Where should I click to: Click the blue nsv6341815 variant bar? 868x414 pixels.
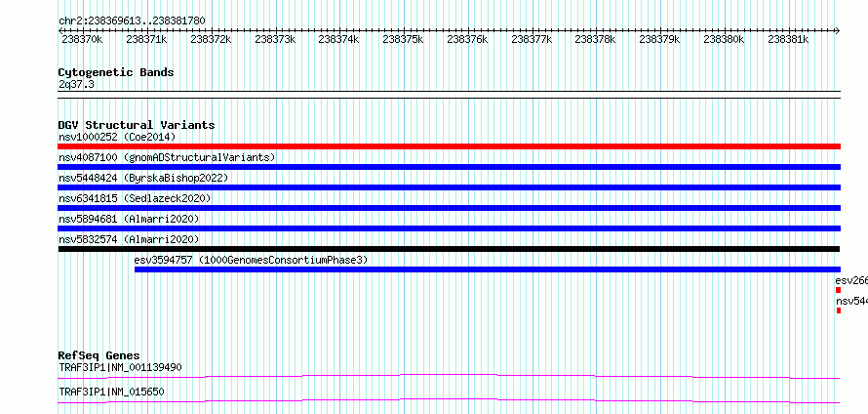click(x=449, y=208)
